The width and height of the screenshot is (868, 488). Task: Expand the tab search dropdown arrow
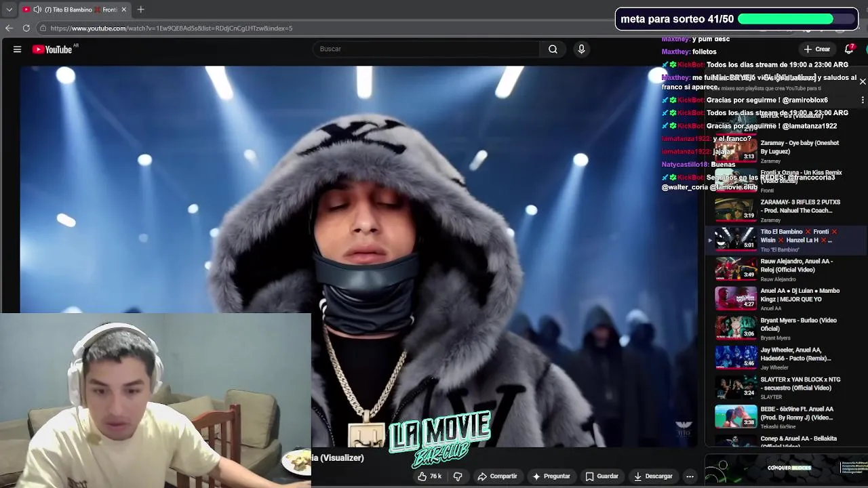click(x=9, y=9)
